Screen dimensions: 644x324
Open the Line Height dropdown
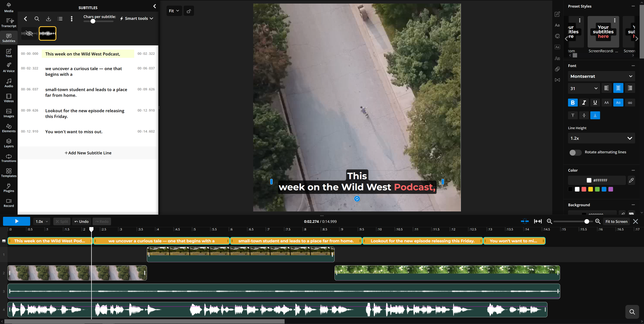click(x=601, y=138)
